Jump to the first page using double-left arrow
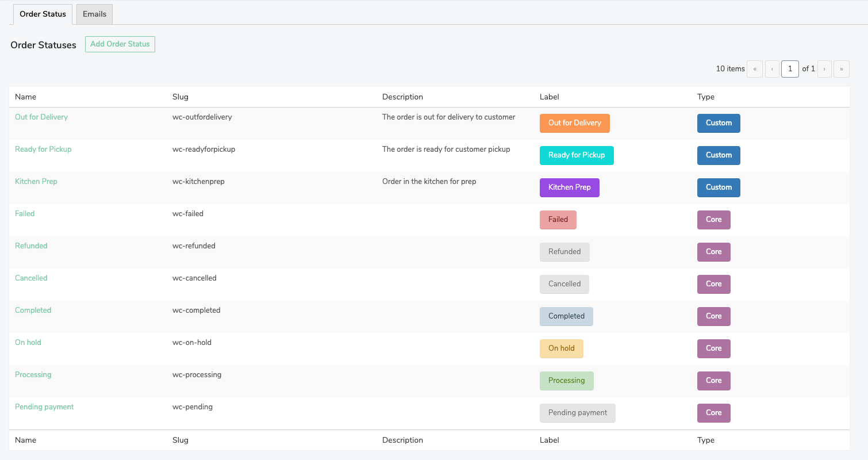868x460 pixels. pyautogui.click(x=755, y=68)
